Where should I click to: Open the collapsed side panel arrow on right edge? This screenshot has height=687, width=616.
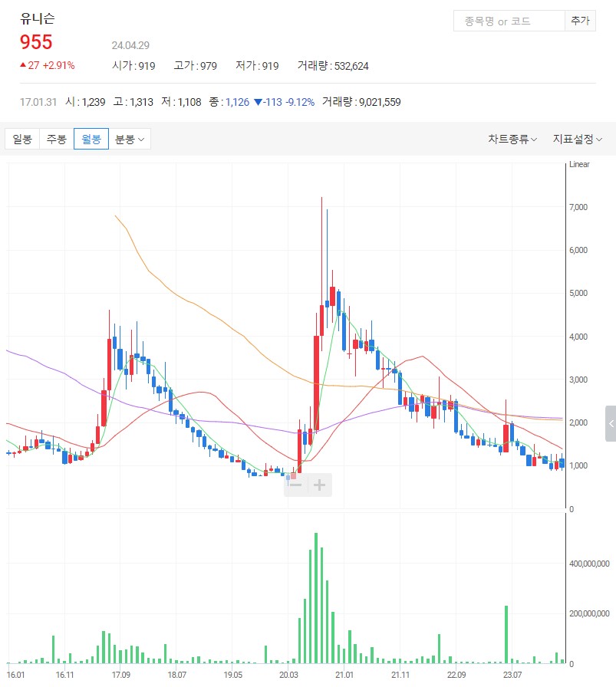(x=611, y=423)
